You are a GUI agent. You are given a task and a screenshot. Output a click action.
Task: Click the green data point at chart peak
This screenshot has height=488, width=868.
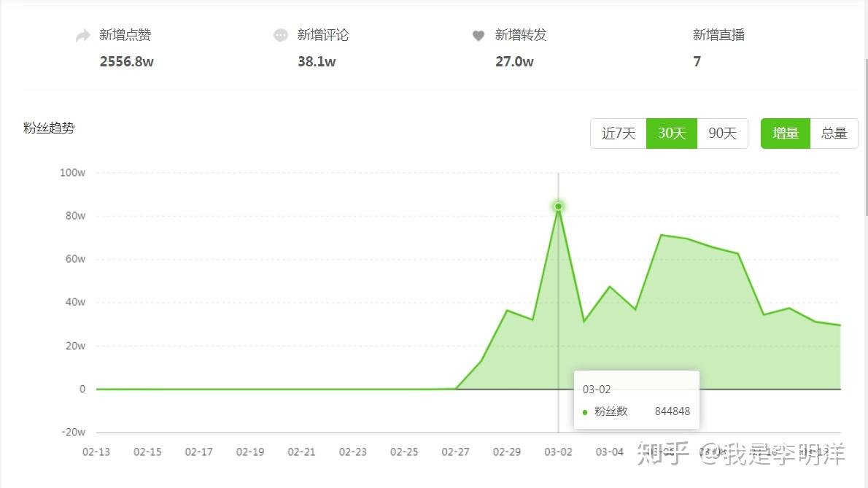pos(558,206)
